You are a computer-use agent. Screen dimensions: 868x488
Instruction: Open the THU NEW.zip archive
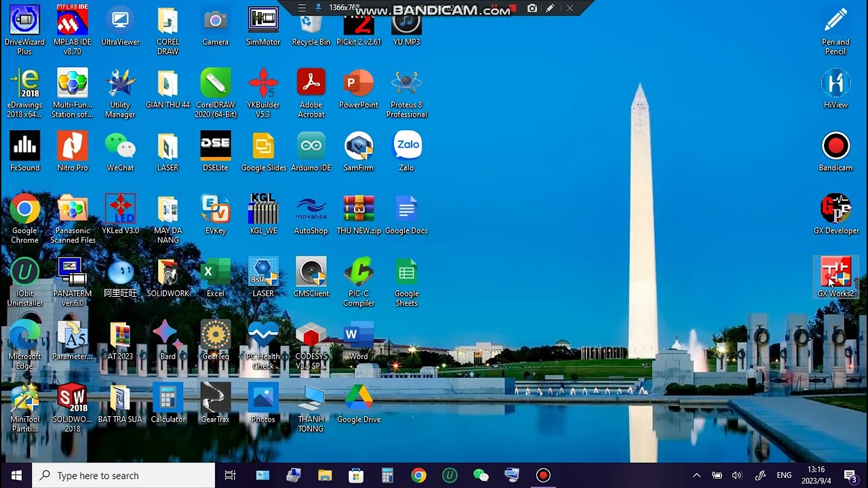pyautogui.click(x=359, y=214)
